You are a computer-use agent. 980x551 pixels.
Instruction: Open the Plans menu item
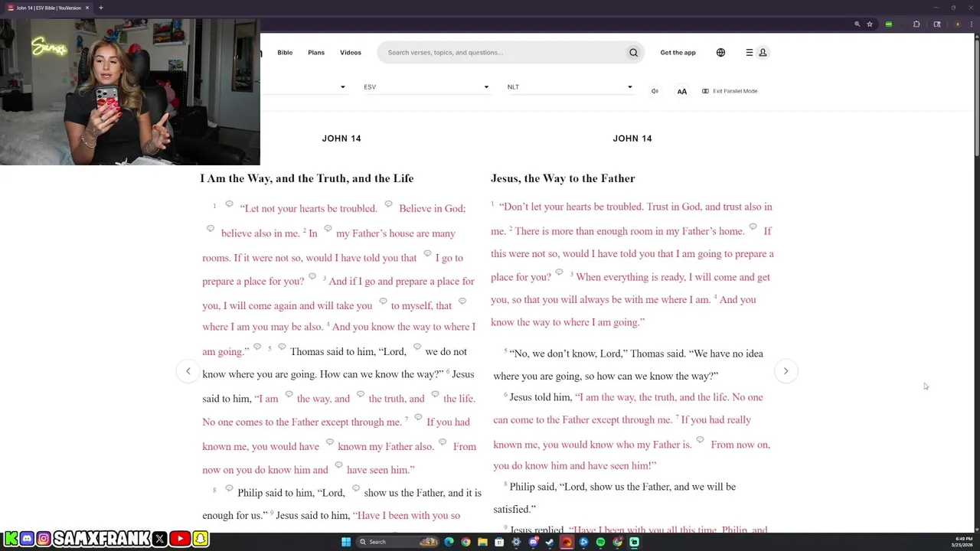[x=316, y=53]
